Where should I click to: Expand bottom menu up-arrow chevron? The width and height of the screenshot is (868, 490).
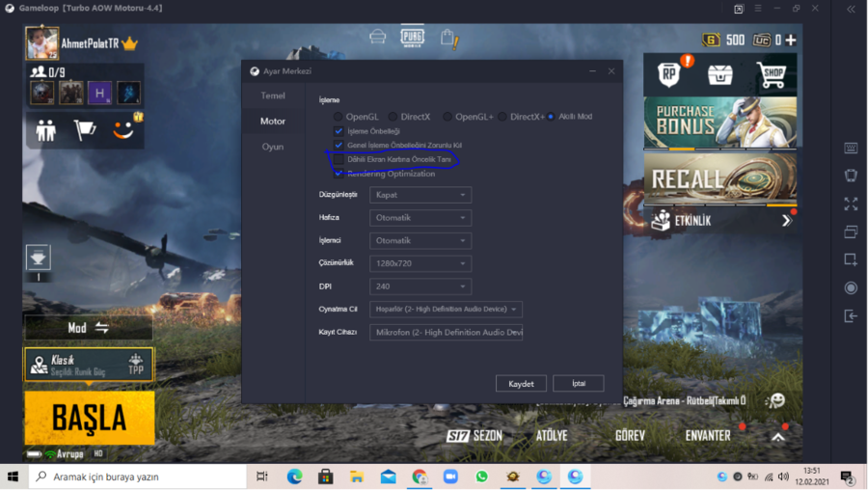pos(777,437)
